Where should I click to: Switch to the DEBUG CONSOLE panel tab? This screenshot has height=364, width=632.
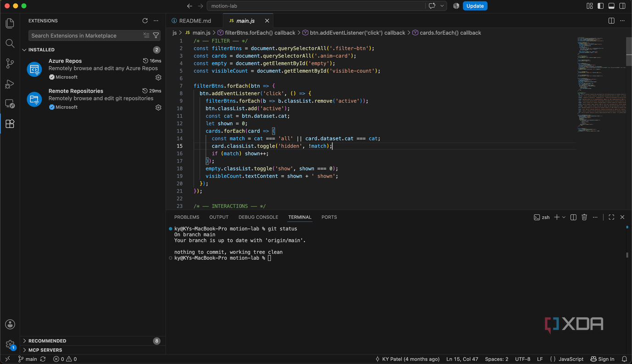pos(258,217)
